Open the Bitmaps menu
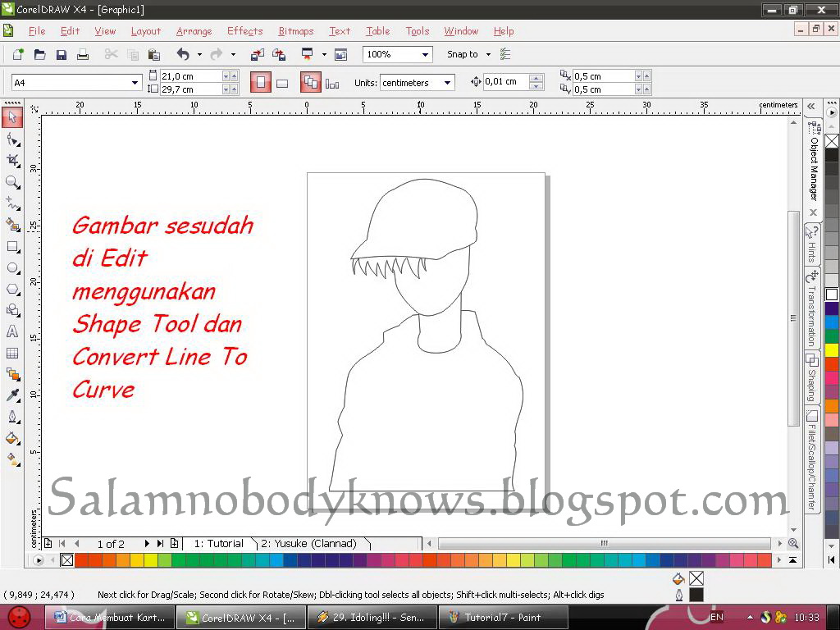 (295, 31)
